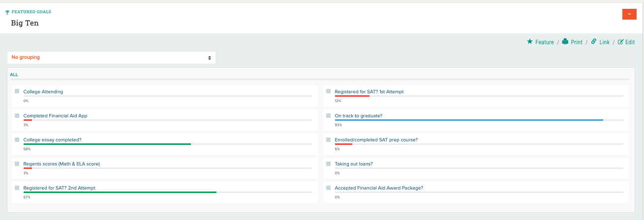Image resolution: width=644 pixels, height=220 pixels.
Task: Collapse the Big Ten panel with orange minus button
Action: tap(629, 14)
